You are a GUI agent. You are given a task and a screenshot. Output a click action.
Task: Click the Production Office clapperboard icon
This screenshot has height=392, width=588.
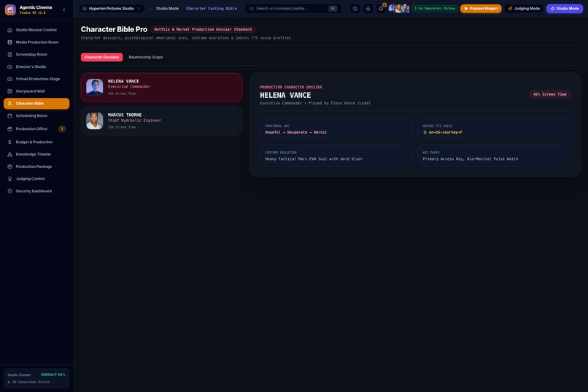click(x=9, y=129)
